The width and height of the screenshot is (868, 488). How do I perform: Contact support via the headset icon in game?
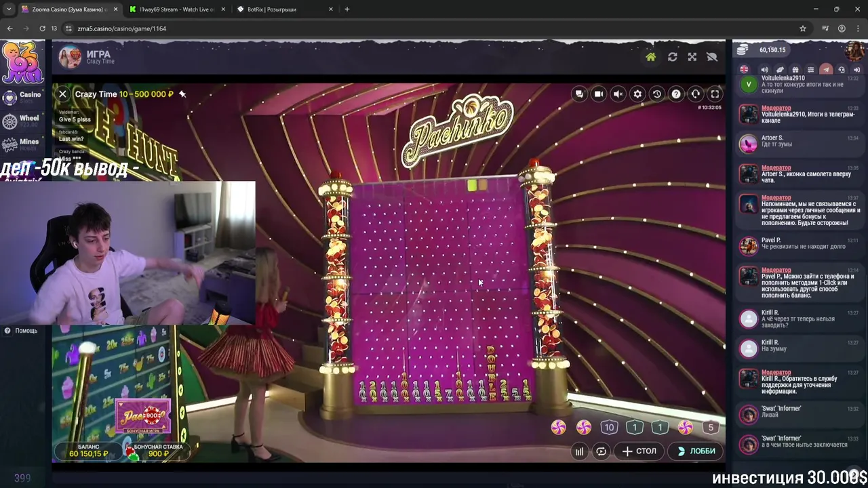click(x=696, y=94)
